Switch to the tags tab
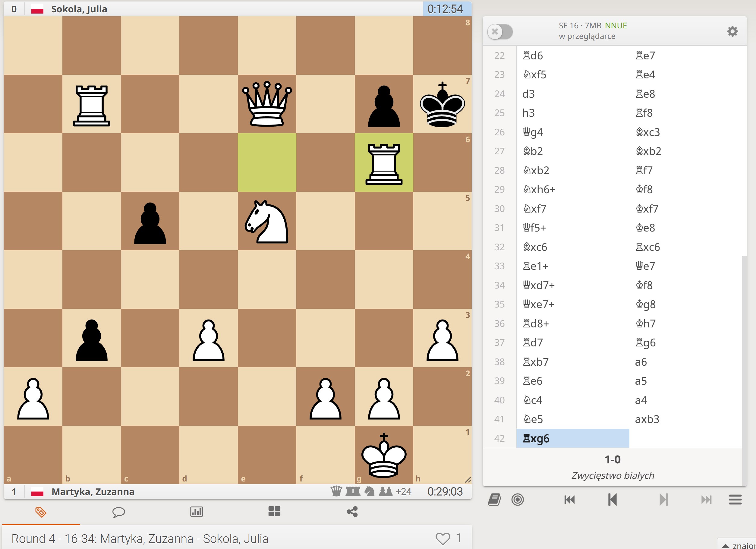This screenshot has height=549, width=756. click(x=41, y=512)
